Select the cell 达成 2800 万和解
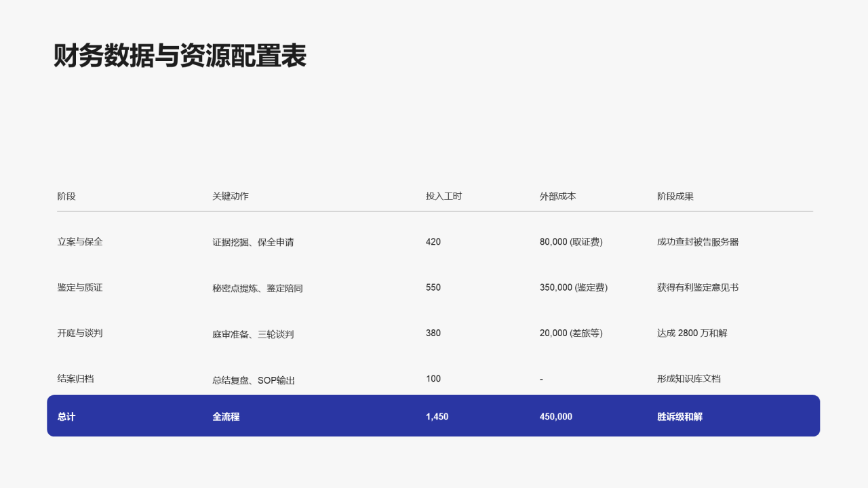The image size is (868, 488). (x=692, y=333)
